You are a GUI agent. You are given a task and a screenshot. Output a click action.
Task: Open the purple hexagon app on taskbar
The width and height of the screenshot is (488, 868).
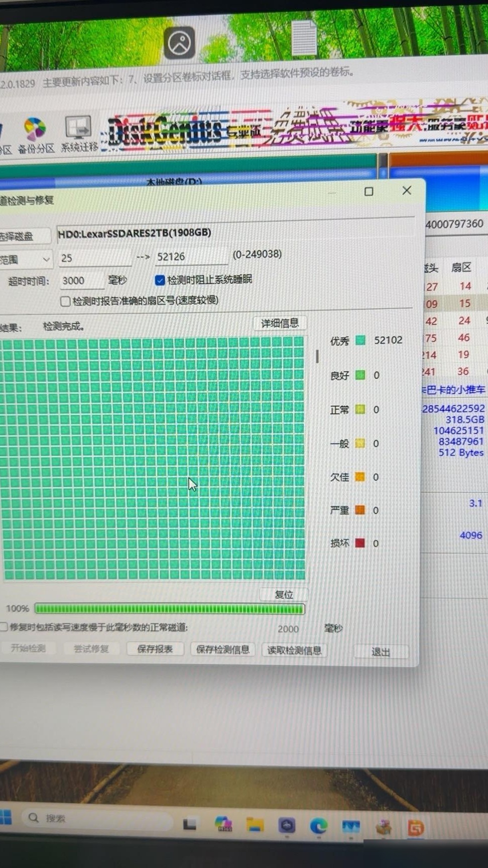click(287, 825)
